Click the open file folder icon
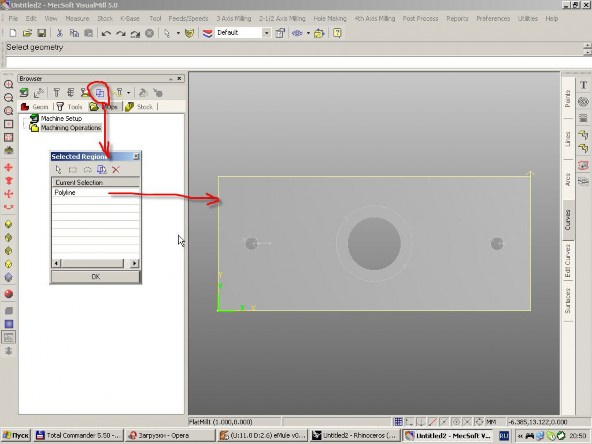Screen dimensions: 592x444 coord(27,33)
